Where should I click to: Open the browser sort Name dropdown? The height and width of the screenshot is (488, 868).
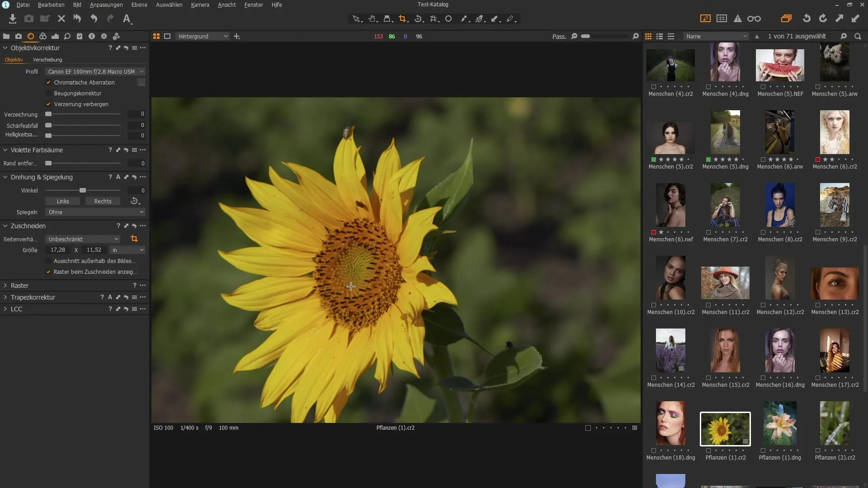(x=717, y=36)
